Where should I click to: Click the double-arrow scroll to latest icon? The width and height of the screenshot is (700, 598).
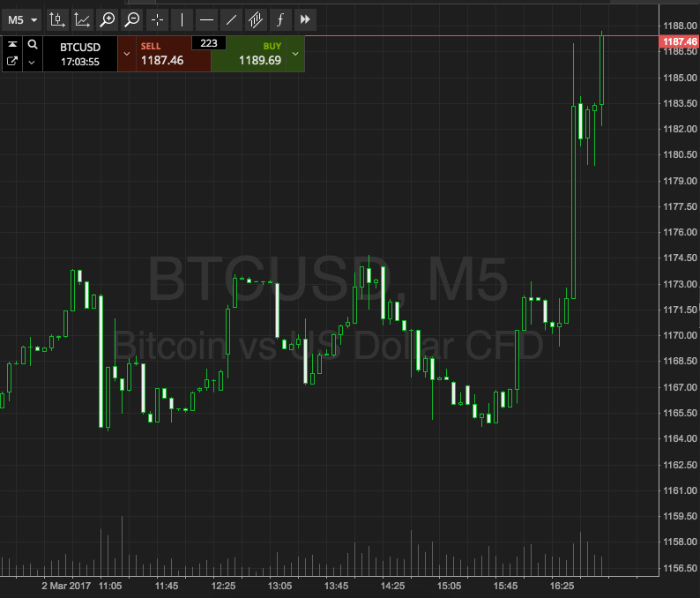tap(305, 19)
